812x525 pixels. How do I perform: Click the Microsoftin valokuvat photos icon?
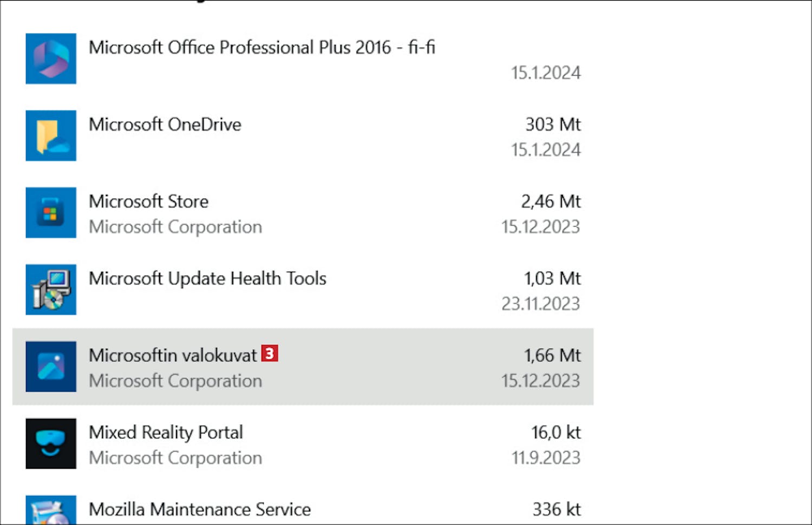51,366
